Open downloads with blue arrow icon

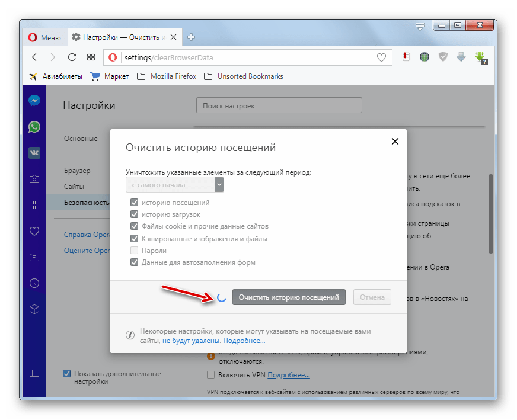(x=461, y=57)
